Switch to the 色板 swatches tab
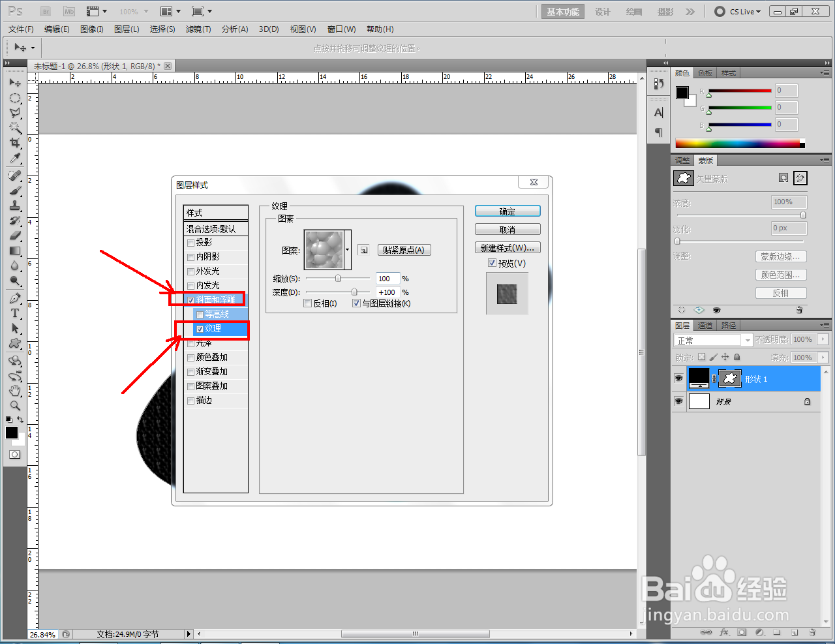Viewport: 835px width, 644px height. 705,73
